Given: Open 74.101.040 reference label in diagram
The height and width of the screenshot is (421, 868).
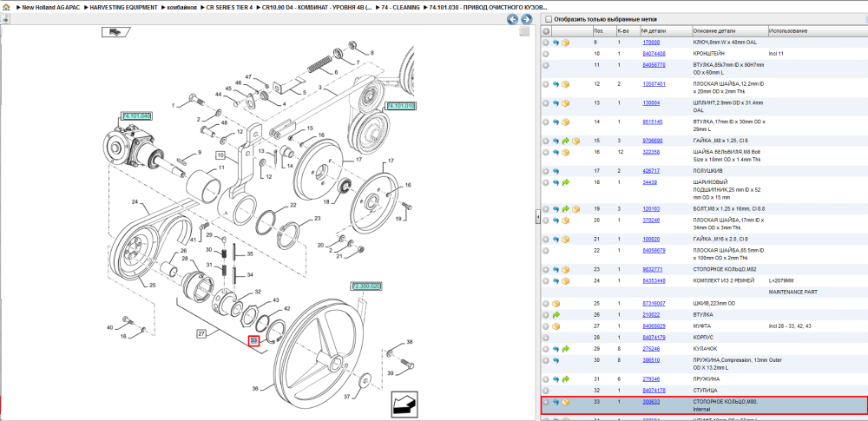Looking at the screenshot, I should pyautogui.click(x=135, y=115).
